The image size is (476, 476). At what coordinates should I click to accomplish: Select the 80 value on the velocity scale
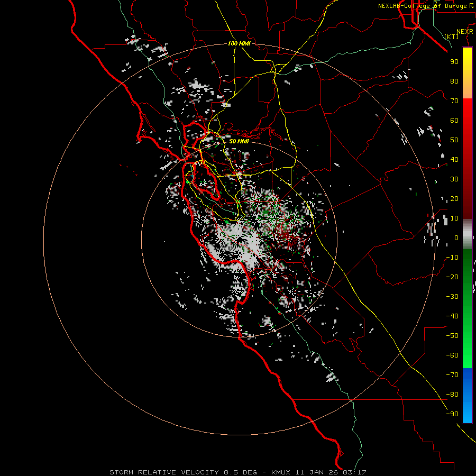[x=454, y=81]
